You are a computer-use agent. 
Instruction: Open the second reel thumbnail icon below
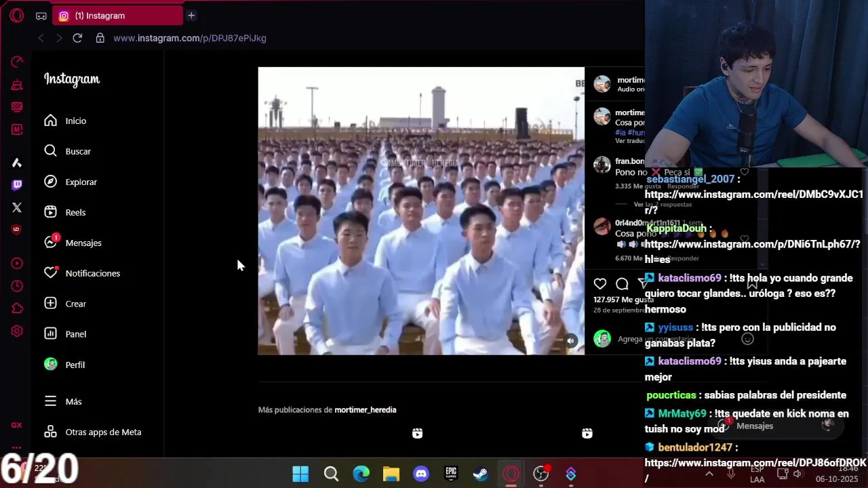tap(587, 433)
